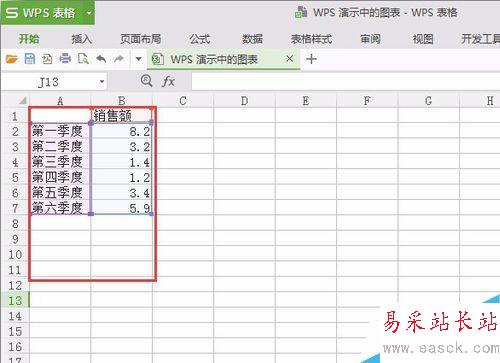Select the 第二季度 cell
Screen dimensions: 500x363
60,146
